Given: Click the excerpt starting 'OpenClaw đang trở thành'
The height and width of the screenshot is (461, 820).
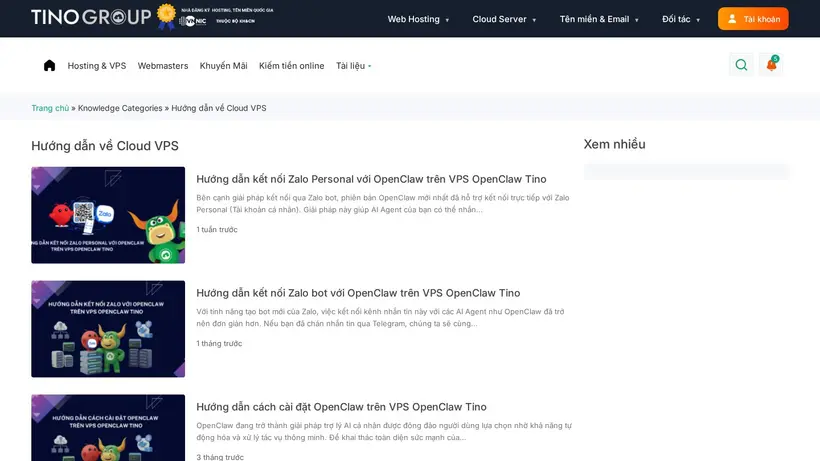Looking at the screenshot, I should point(384,432).
